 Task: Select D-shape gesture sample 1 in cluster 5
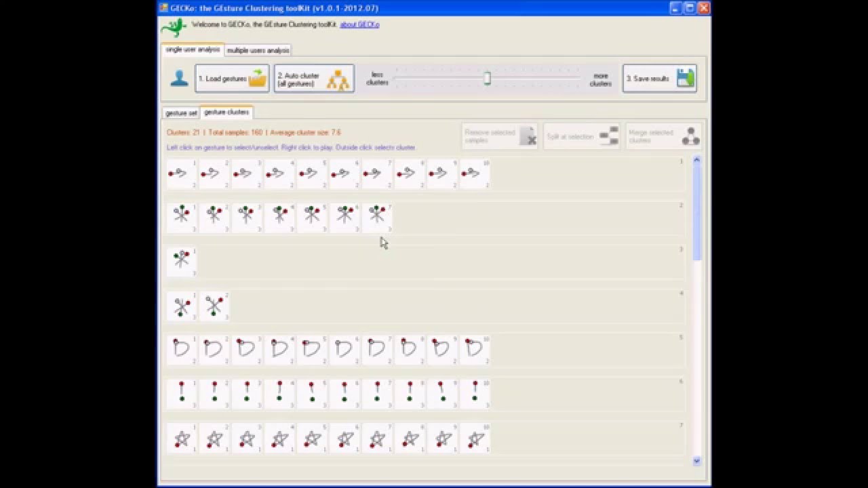181,350
